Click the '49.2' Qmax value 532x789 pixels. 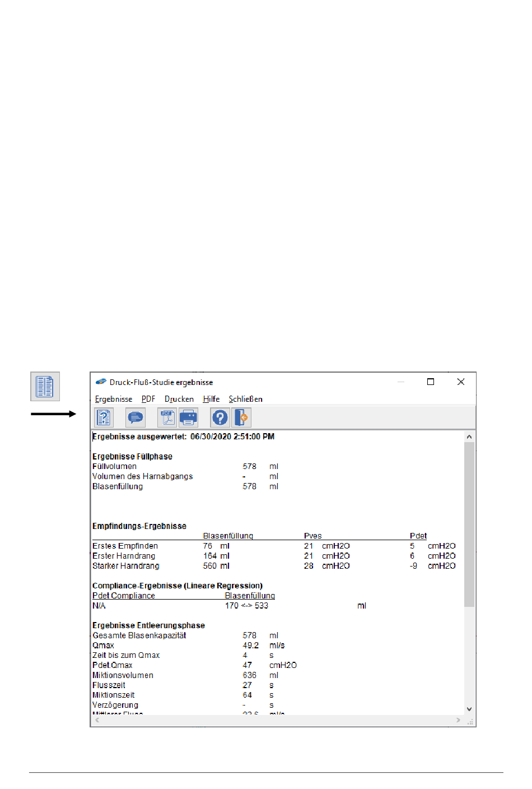[251, 646]
